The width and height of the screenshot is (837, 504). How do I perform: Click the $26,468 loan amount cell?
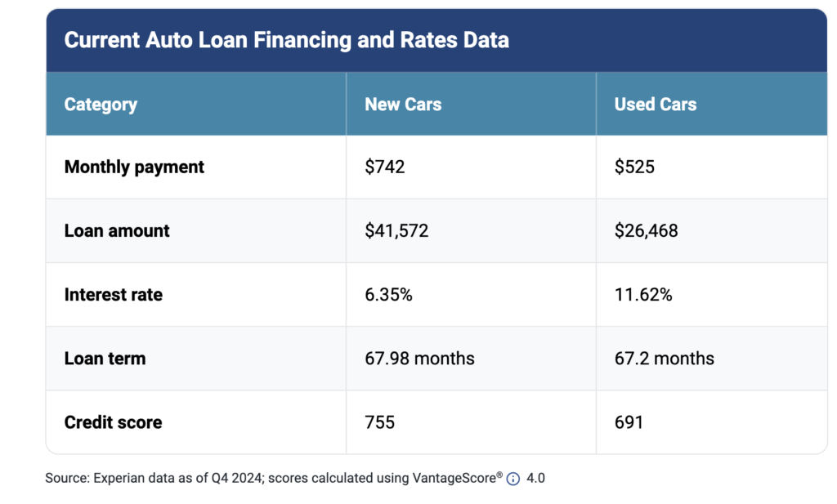click(x=647, y=230)
